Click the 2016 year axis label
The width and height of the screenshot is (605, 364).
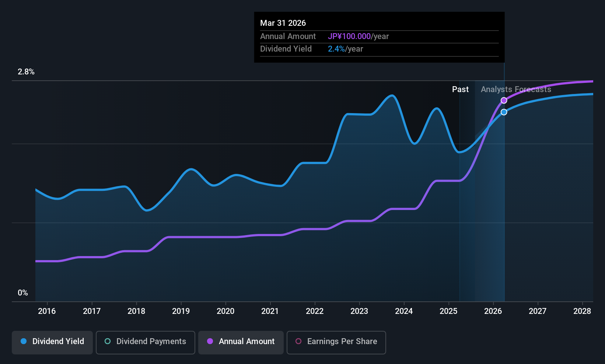point(46,311)
